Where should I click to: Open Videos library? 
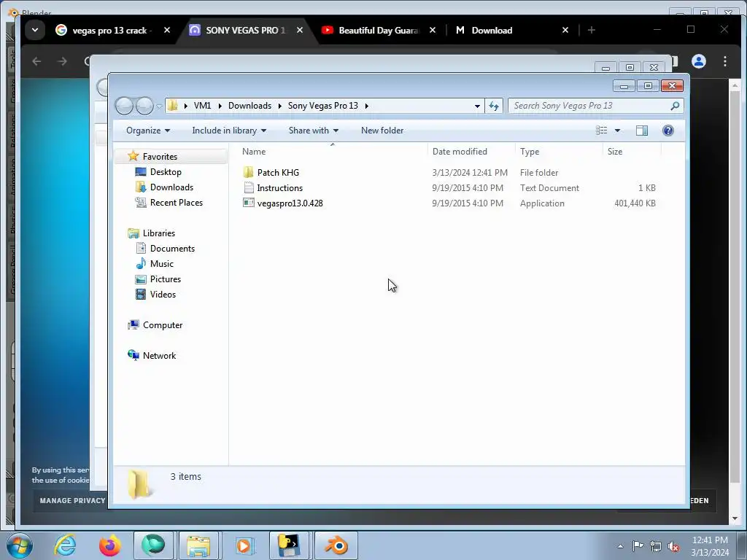[x=163, y=295]
